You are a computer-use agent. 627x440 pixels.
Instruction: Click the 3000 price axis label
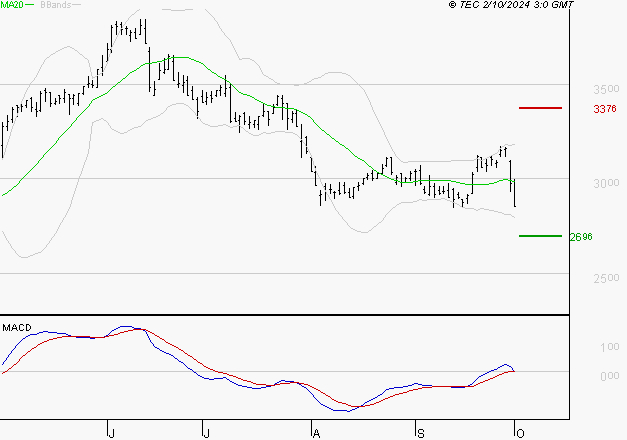(x=606, y=183)
